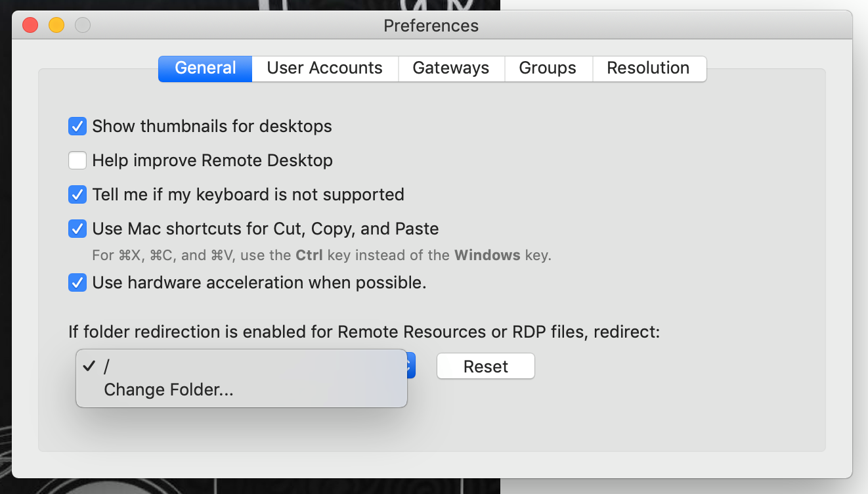Click the General tab

(206, 68)
